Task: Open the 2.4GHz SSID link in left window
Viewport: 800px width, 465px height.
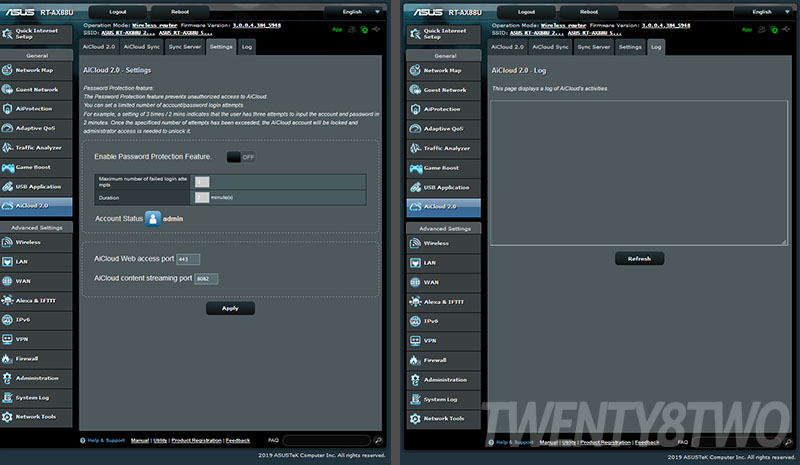Action: coord(128,33)
